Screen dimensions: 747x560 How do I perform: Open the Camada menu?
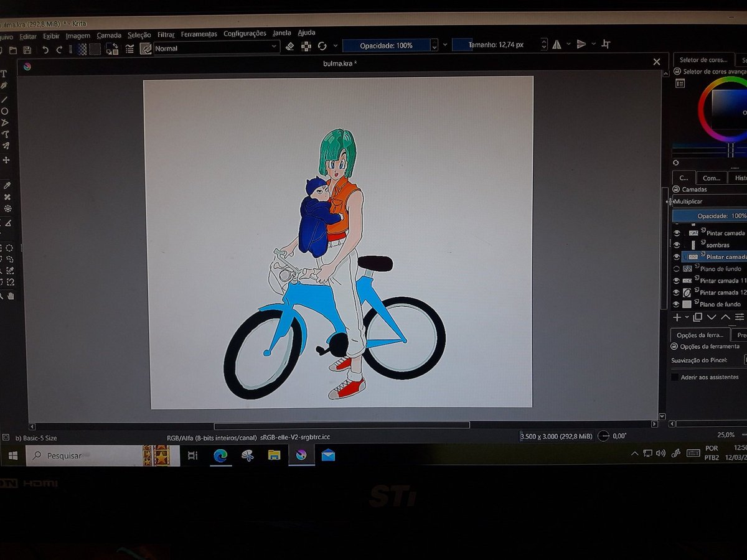pos(109,35)
